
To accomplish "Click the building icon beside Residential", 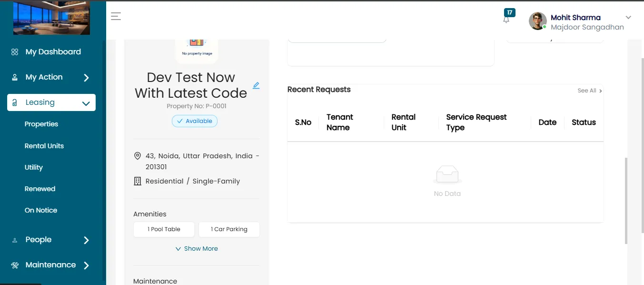I will (138, 181).
